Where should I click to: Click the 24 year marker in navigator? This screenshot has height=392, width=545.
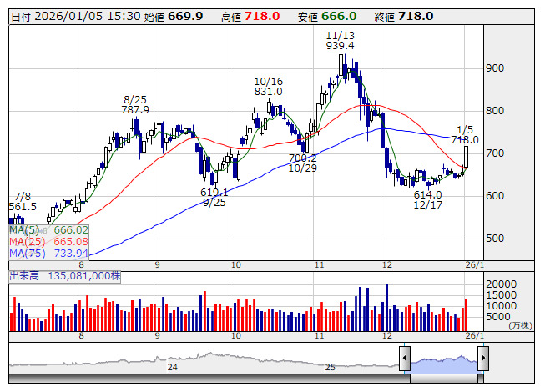coord(173,367)
